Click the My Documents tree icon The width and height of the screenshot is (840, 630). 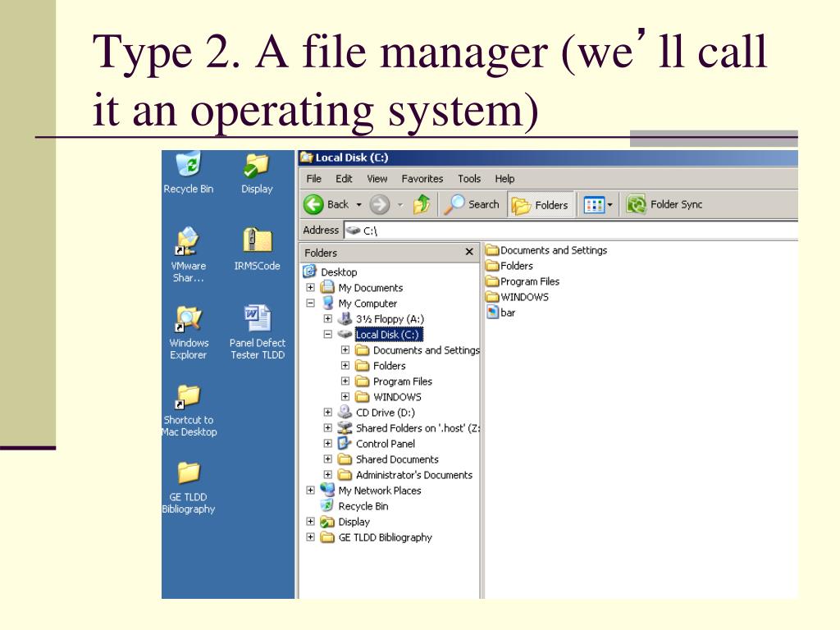coord(327,287)
